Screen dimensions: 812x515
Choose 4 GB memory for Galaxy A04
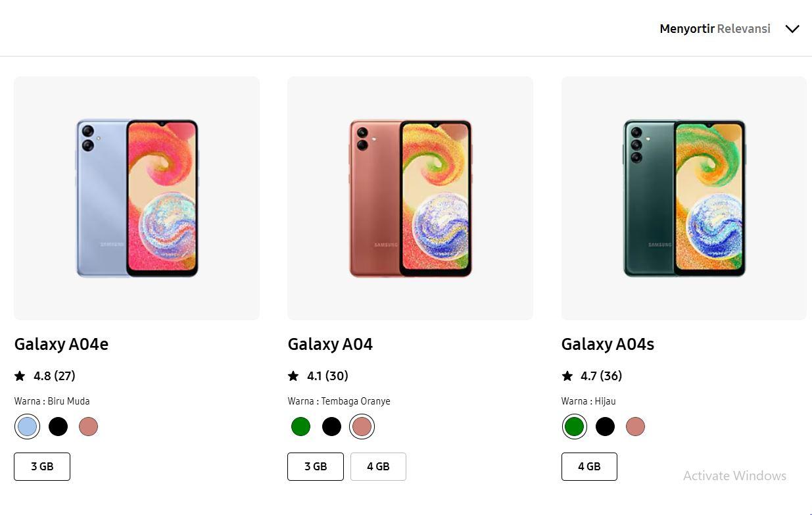378,466
